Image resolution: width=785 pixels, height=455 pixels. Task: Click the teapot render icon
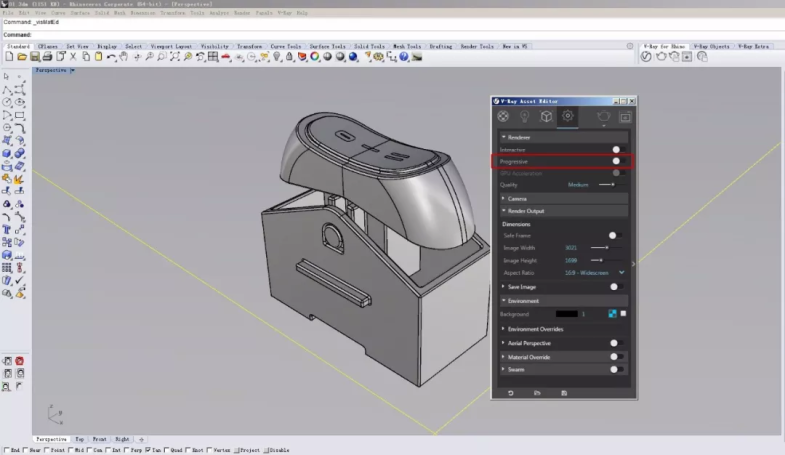[x=603, y=117]
